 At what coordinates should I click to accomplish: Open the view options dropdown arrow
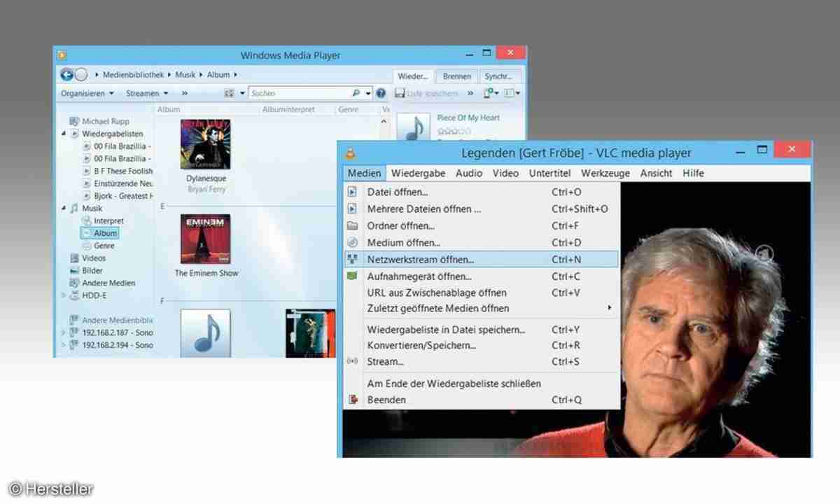click(242, 93)
